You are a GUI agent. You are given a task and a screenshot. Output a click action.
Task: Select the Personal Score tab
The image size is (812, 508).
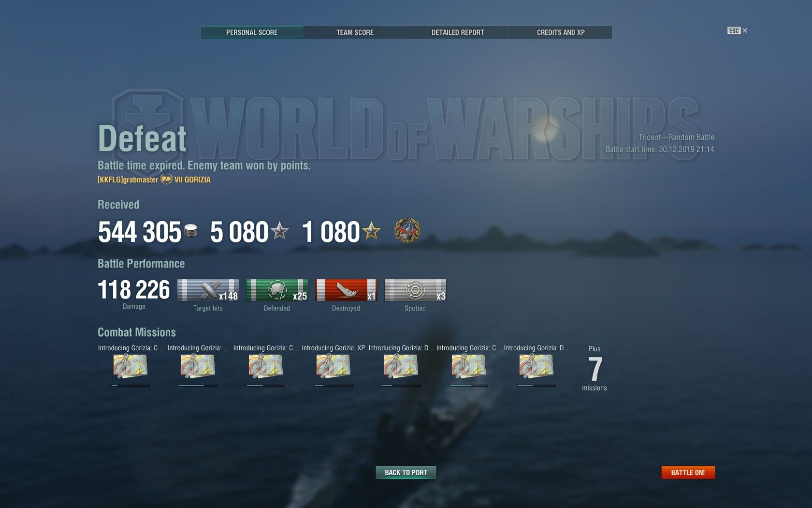pos(252,32)
